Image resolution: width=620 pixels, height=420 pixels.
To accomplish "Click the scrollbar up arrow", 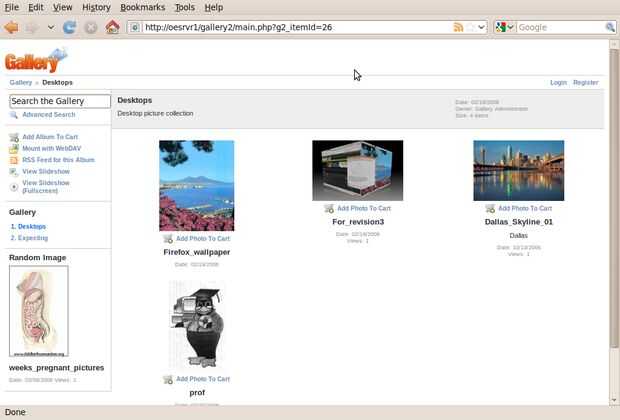I will coord(614,44).
